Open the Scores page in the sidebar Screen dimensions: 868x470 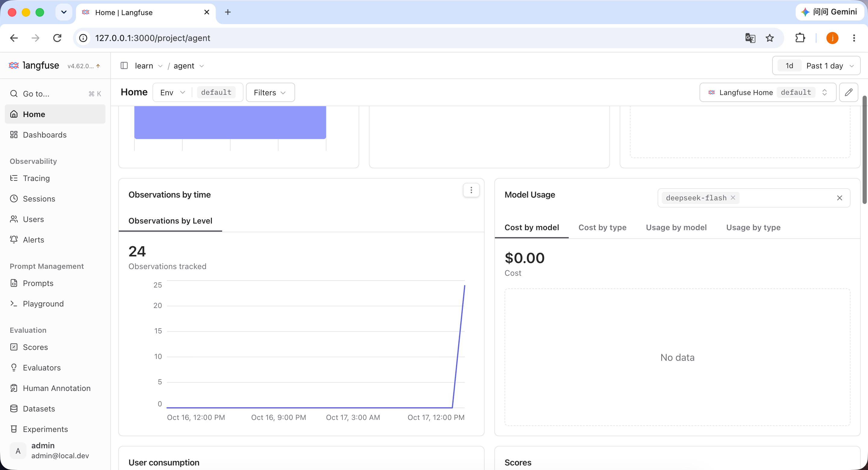tap(55, 347)
